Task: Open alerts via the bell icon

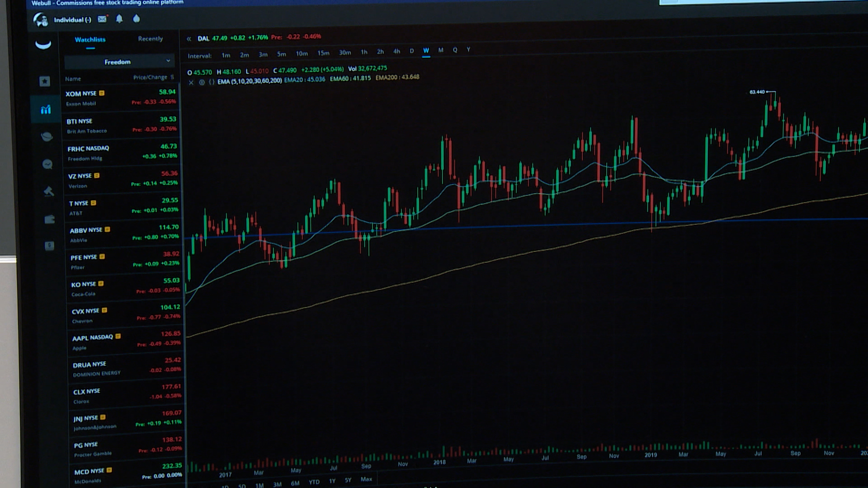Action: [x=119, y=19]
